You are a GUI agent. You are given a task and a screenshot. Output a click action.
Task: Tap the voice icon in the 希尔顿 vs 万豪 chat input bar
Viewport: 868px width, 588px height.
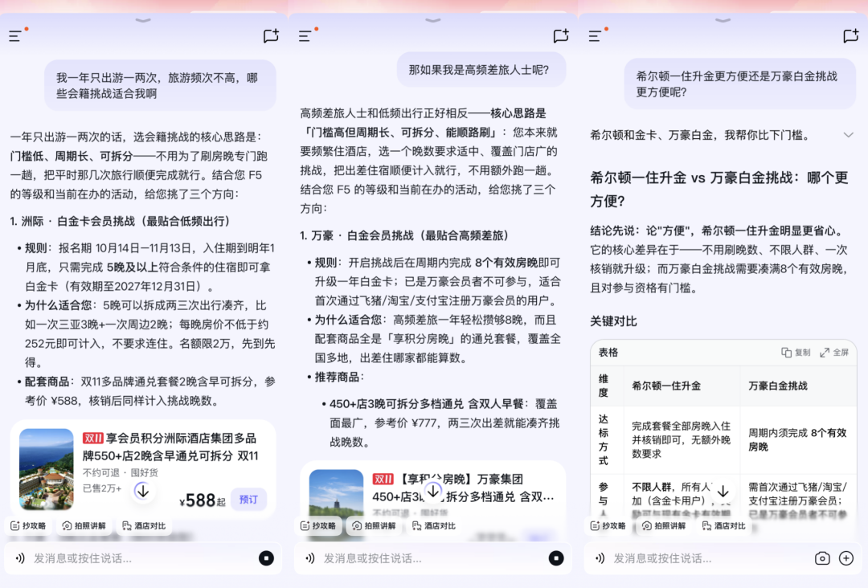(x=600, y=558)
